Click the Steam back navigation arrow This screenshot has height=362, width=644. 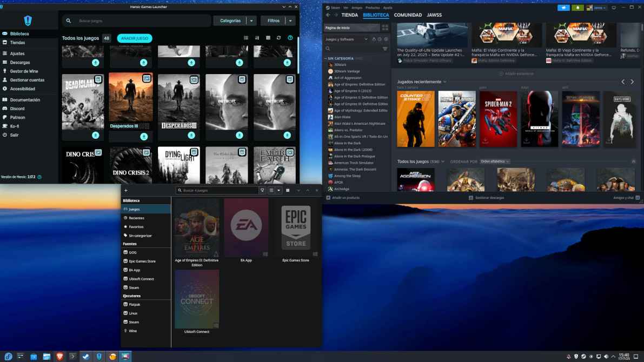[328, 15]
